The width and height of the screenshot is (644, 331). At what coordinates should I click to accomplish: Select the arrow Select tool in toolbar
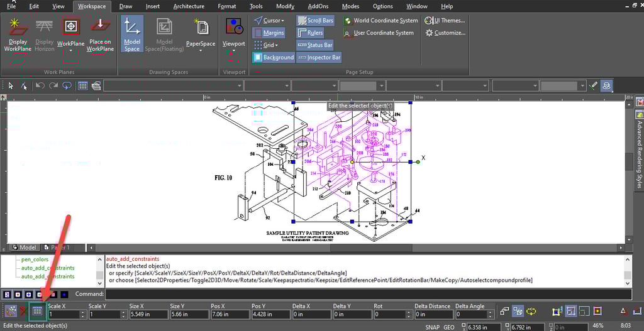11,85
